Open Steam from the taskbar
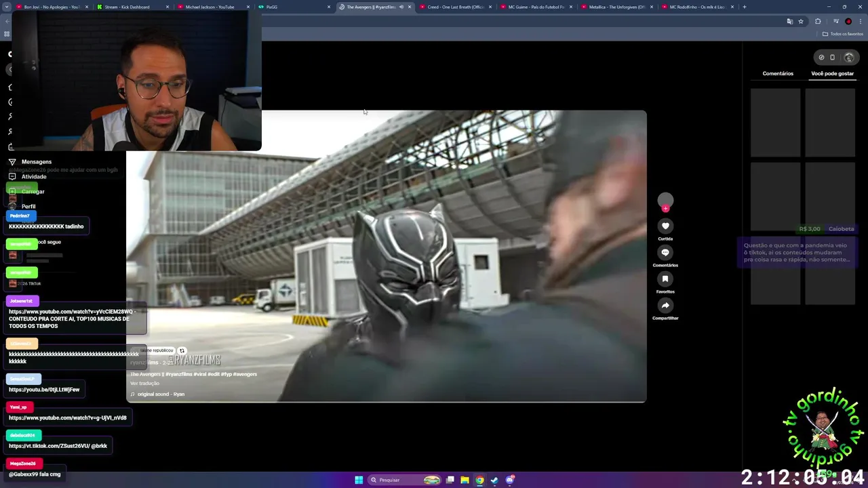 point(494,480)
